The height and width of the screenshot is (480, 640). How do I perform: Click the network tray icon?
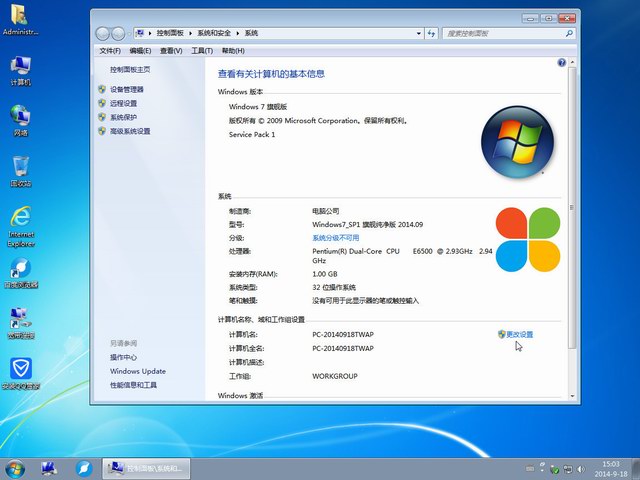(568, 469)
